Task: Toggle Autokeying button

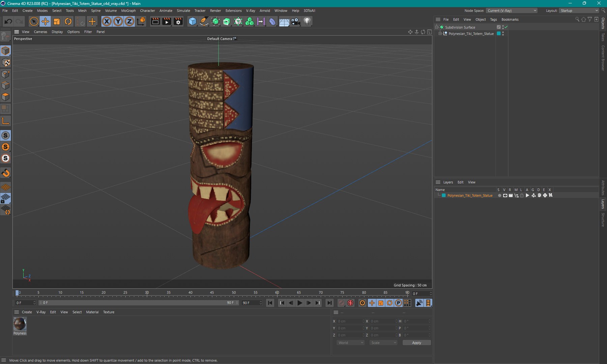Action: (x=350, y=303)
